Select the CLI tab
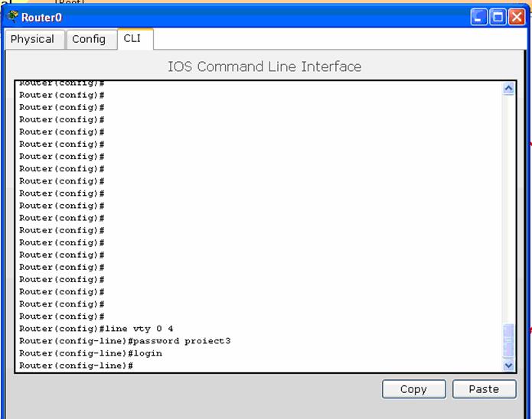This screenshot has width=532, height=419. 132,38
